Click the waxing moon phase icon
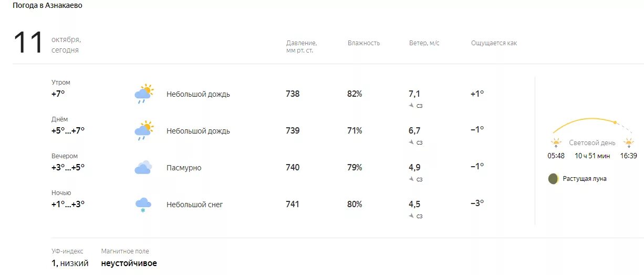Image resolution: width=644 pixels, height=275 pixels. coord(553,179)
